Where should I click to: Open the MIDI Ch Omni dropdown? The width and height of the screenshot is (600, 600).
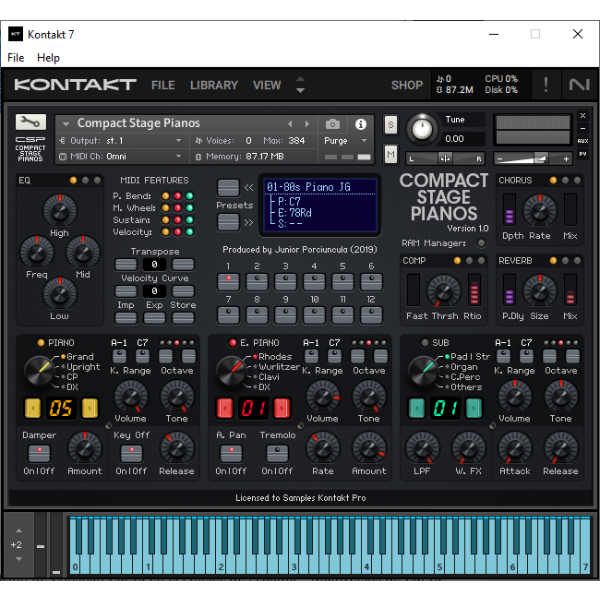pos(178,156)
